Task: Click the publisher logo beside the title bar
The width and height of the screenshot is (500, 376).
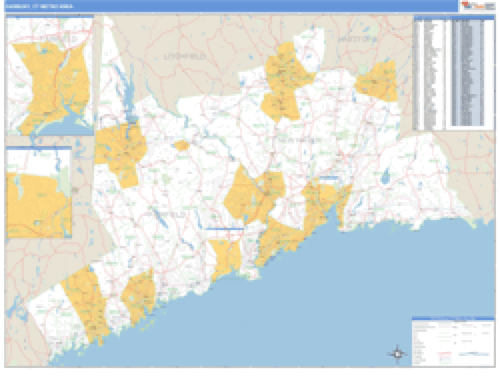Action: [478, 6]
